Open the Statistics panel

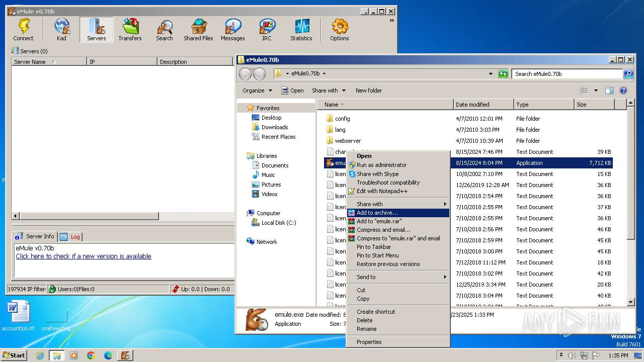point(301,30)
